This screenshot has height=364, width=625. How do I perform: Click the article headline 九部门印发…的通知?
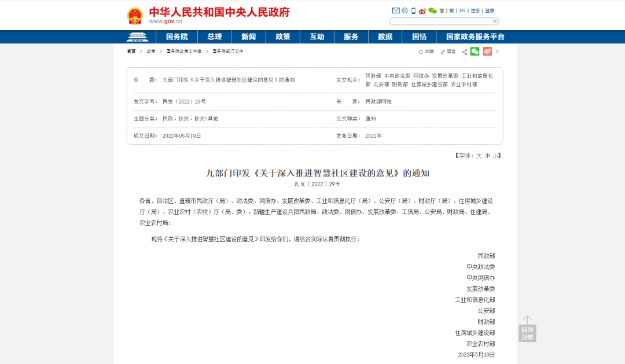317,173
